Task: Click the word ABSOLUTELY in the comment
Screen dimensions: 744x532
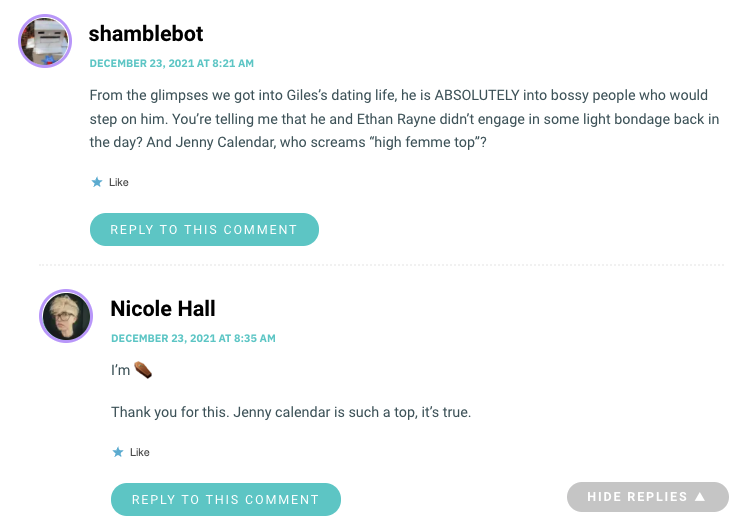Action: coord(477,95)
